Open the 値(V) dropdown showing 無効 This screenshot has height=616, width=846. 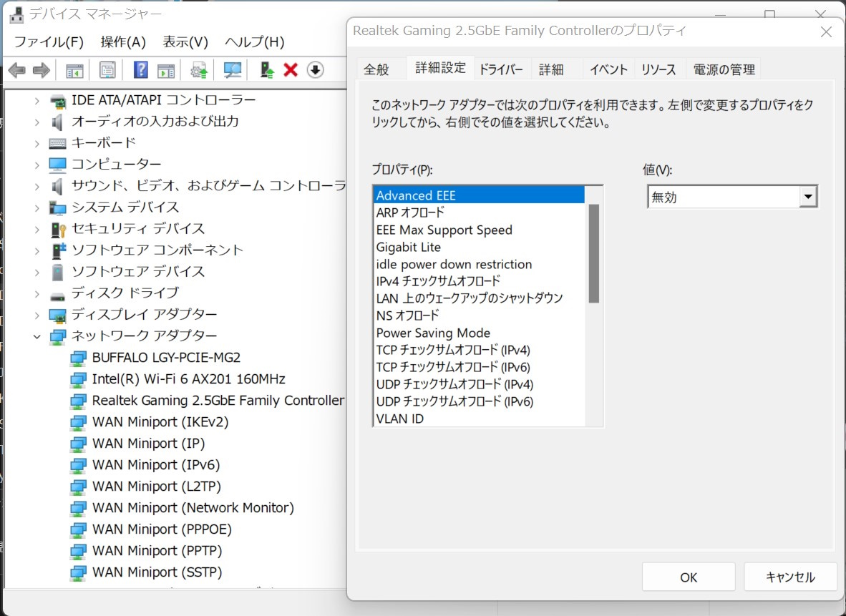click(x=732, y=197)
